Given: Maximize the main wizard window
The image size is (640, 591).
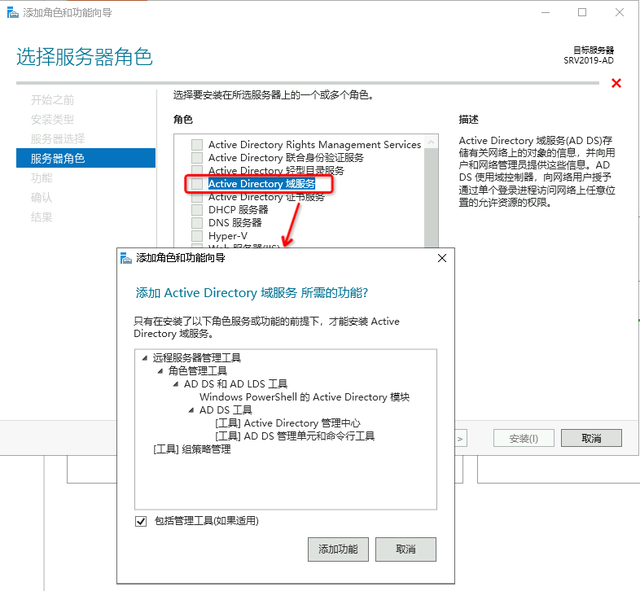Looking at the screenshot, I should [x=582, y=13].
